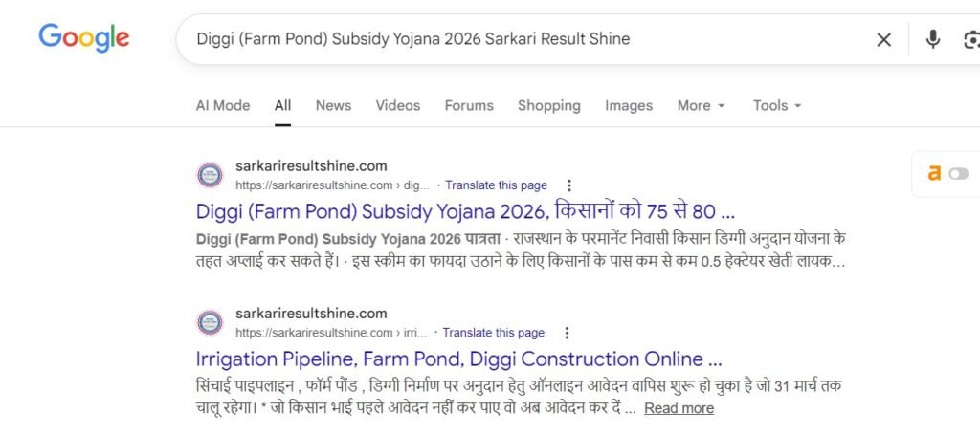The image size is (980, 435).
Task: Click first result's sarkariresultshine favicon
Action: click(x=210, y=175)
